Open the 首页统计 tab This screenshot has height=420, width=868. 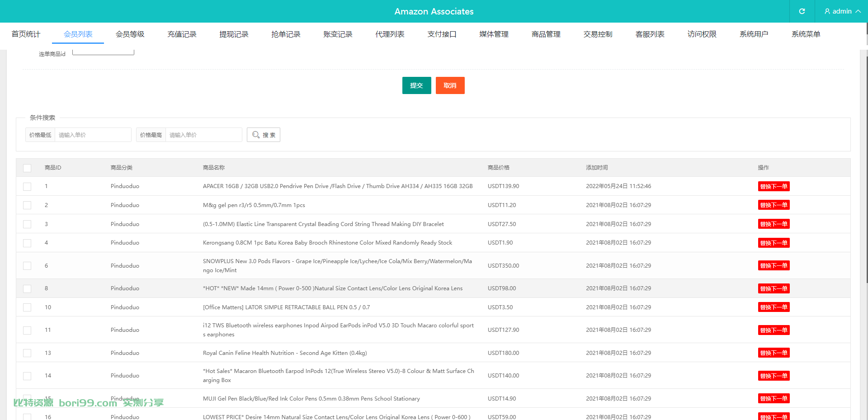[26, 34]
